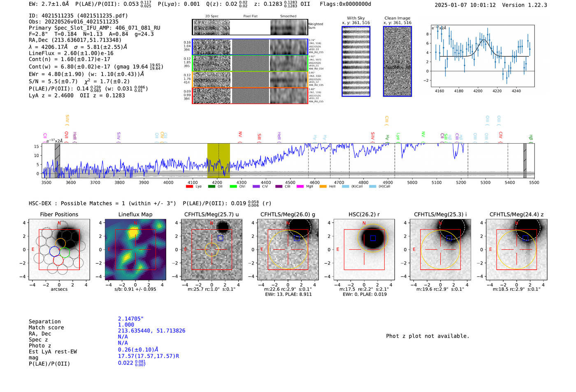Click the orange-bordered 2D spectrum row

click(250, 79)
